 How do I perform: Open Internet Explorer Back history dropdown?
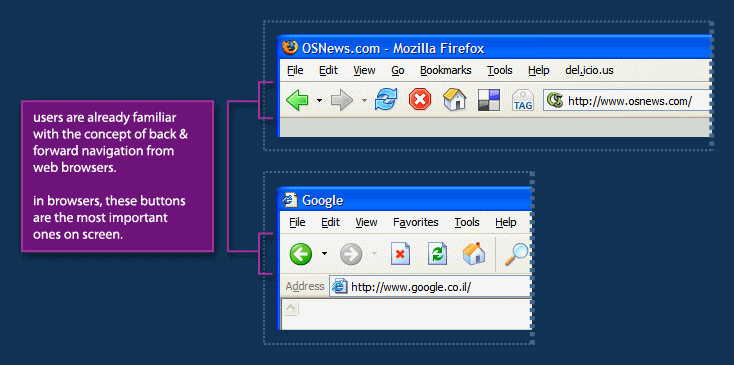324,254
